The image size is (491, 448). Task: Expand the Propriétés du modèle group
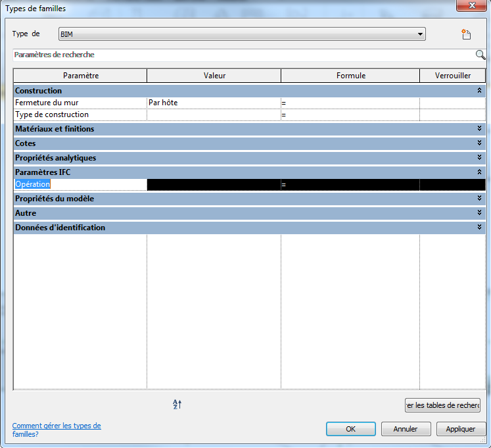pos(480,199)
